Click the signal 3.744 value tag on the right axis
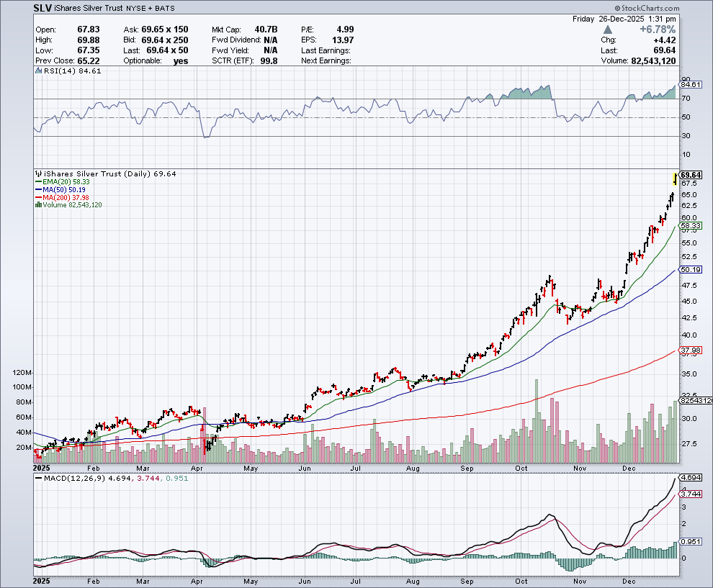 [x=691, y=494]
